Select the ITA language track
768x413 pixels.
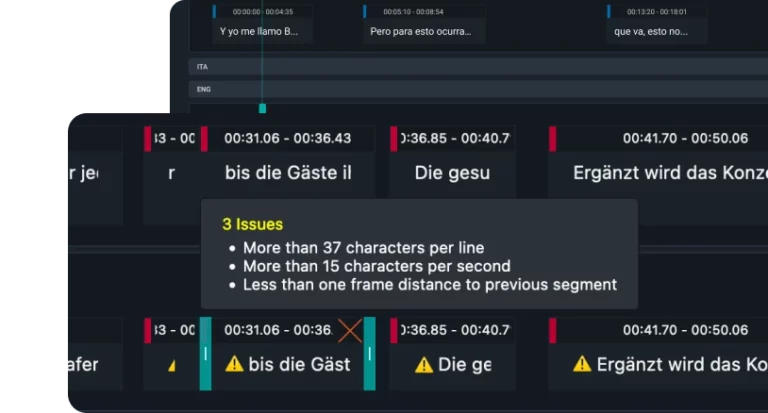coord(203,66)
